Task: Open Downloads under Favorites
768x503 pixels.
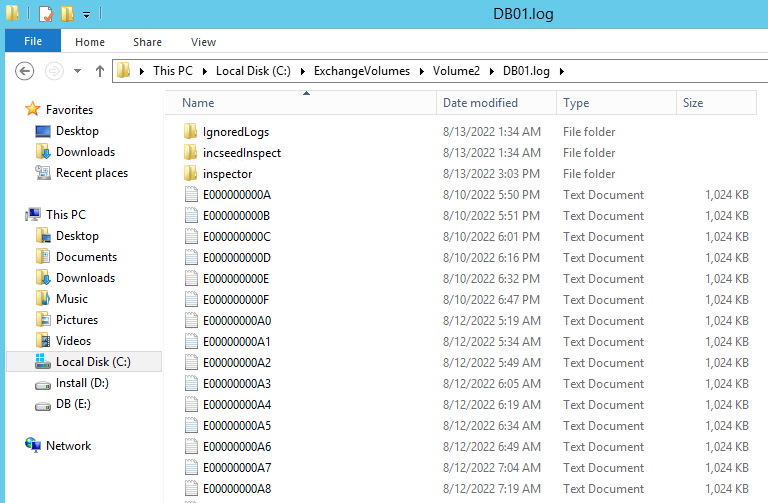Action: click(85, 152)
